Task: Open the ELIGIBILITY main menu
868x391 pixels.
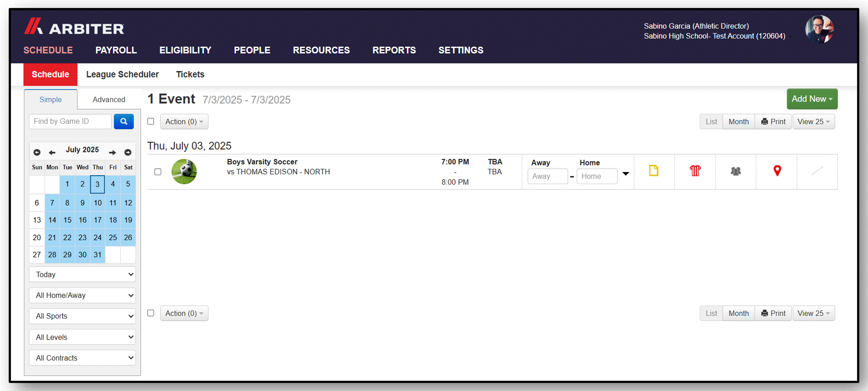Action: [x=185, y=50]
